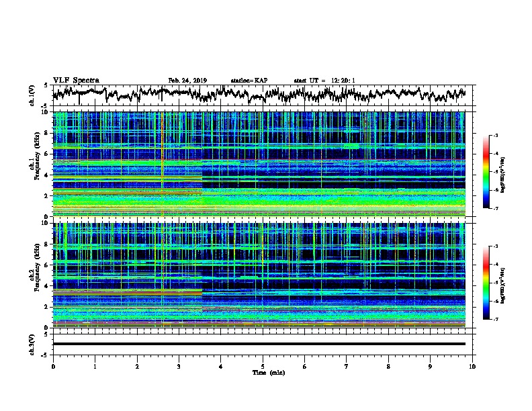The image size is (532, 411).
Task: Click the thick black ch.3 voltage line
Action: (259, 344)
